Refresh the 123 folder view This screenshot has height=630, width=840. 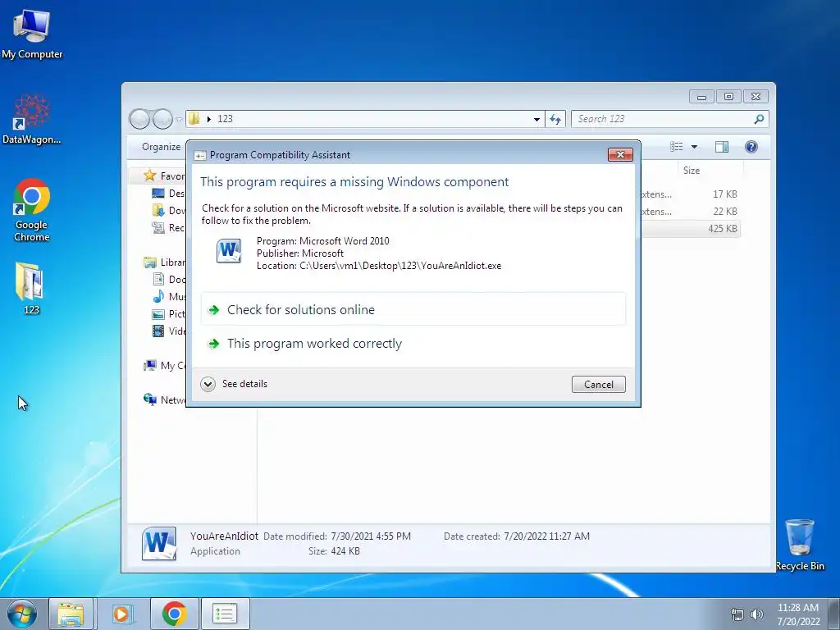click(x=555, y=119)
